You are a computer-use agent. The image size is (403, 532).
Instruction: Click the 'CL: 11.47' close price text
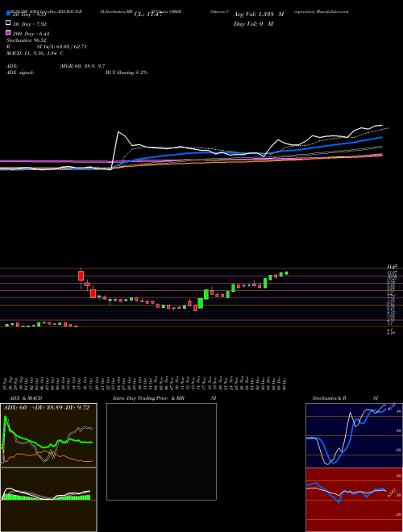click(x=149, y=15)
